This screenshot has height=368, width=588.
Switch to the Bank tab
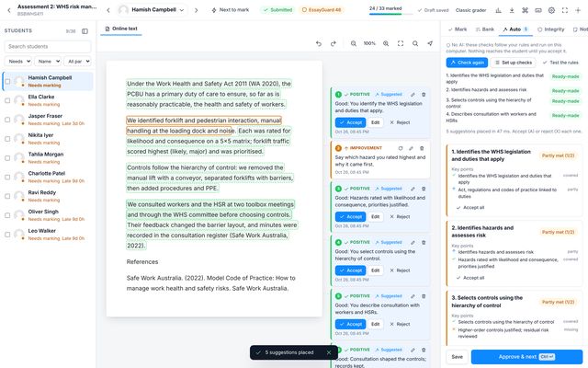(x=485, y=29)
